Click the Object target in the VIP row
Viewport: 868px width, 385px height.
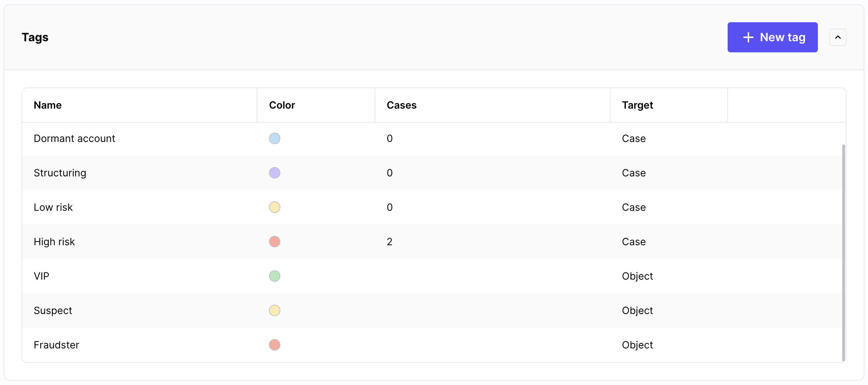coord(637,276)
